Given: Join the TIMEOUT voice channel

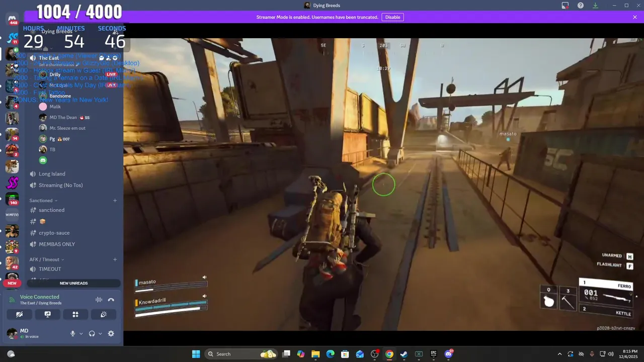Looking at the screenshot, I should click(50, 269).
